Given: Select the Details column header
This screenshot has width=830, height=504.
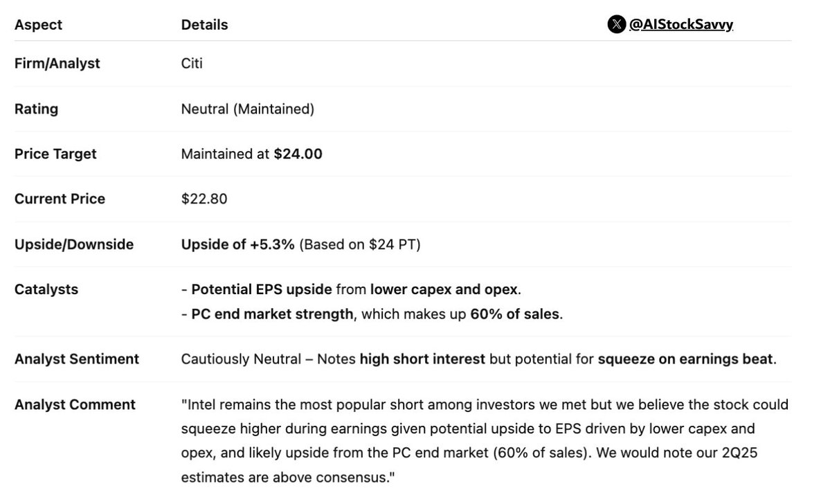Looking at the screenshot, I should (204, 25).
